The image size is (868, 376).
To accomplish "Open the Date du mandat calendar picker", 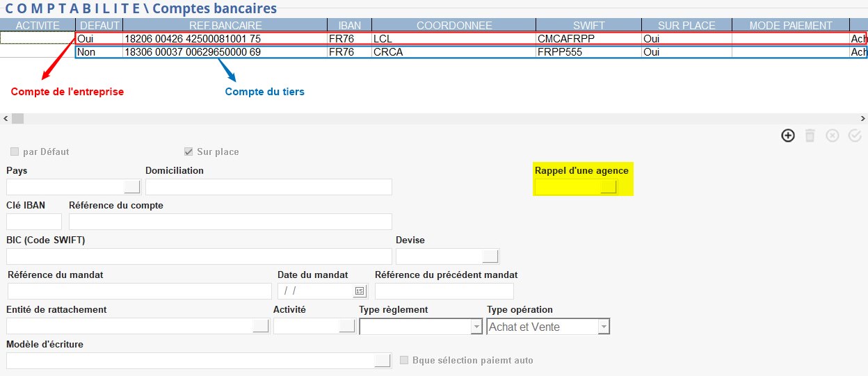I will tap(360, 291).
